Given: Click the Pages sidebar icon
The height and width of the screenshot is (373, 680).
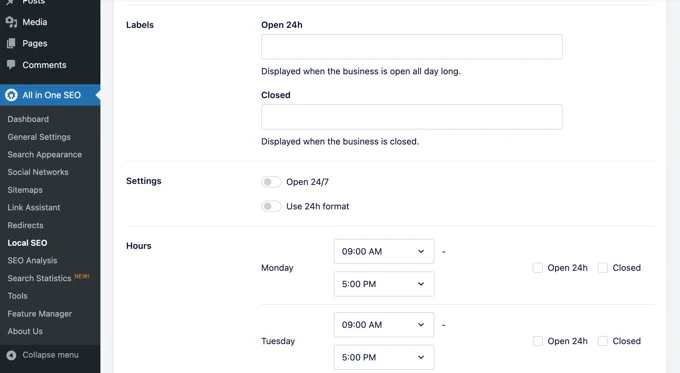Looking at the screenshot, I should [11, 43].
